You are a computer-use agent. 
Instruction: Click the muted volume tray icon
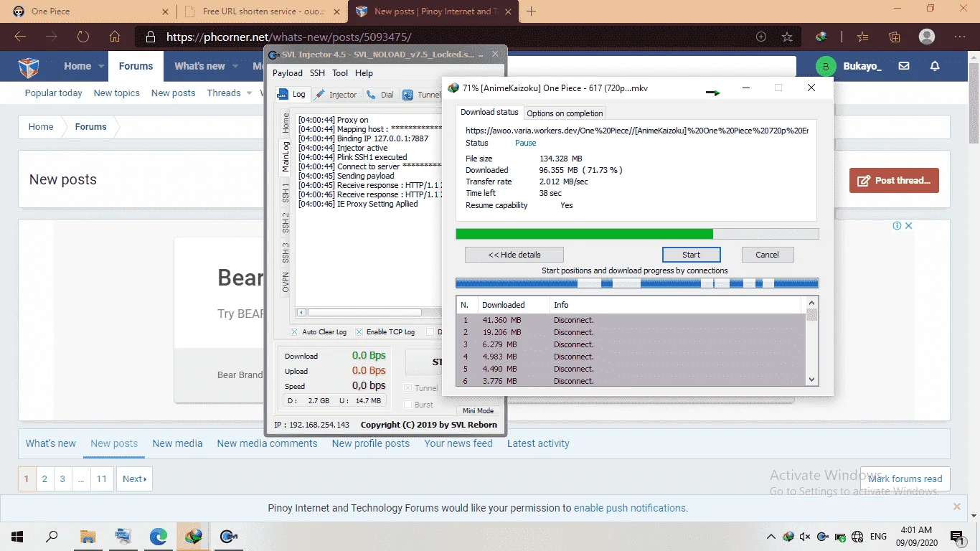(804, 536)
